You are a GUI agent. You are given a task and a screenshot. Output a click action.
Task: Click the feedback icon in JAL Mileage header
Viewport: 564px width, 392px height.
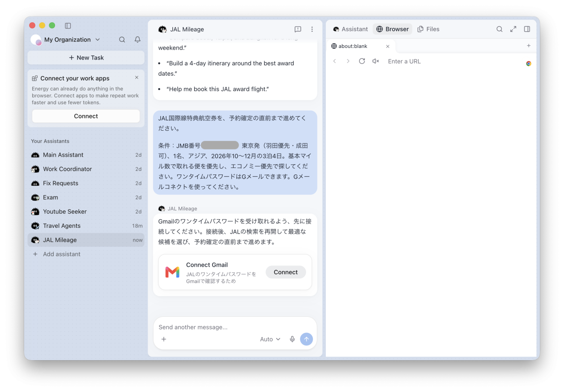click(x=298, y=29)
